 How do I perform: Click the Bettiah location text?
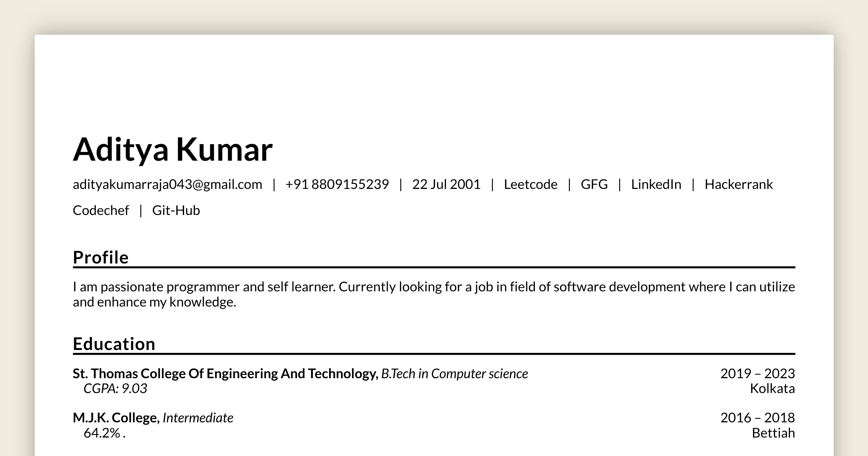click(773, 433)
